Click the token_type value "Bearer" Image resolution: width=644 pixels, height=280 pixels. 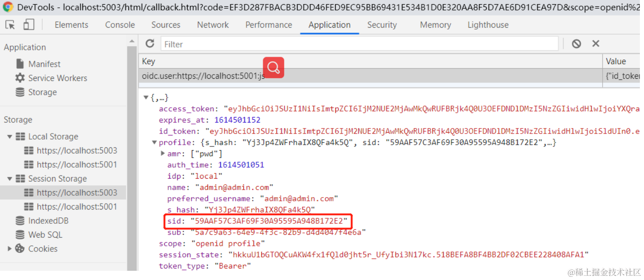[233, 266]
